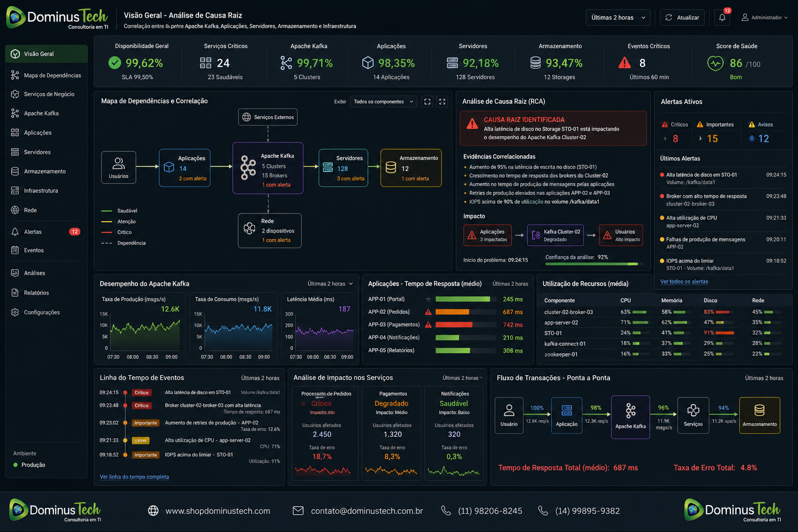
Task: Select the Apache Kafka node with 5 Clusters
Action: [x=268, y=168]
